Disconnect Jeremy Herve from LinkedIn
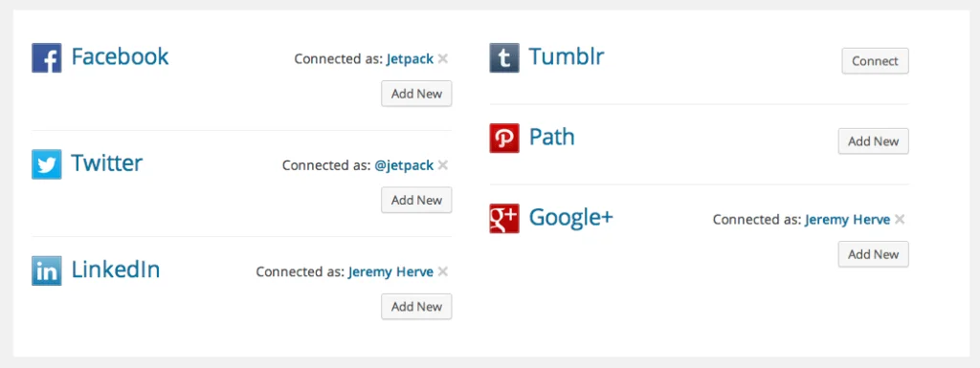This screenshot has width=980, height=368. click(443, 271)
